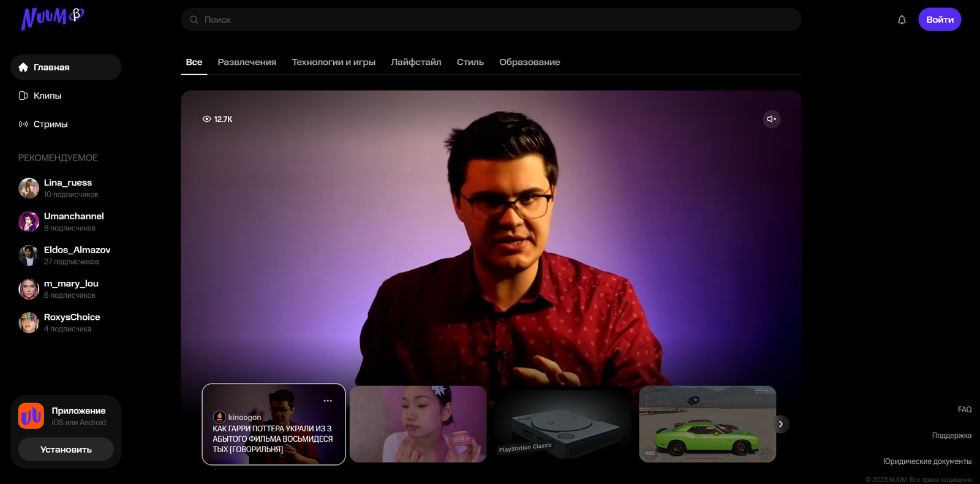Open Umanchannel profile avatar
This screenshot has width=980, height=484.
point(29,222)
